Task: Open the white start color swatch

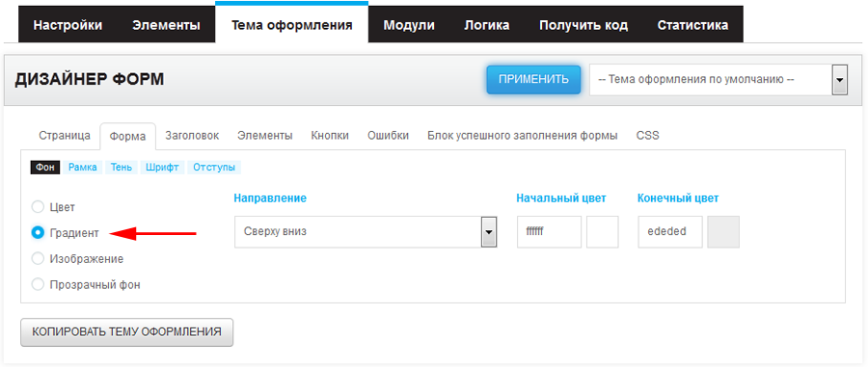Action: pos(602,231)
